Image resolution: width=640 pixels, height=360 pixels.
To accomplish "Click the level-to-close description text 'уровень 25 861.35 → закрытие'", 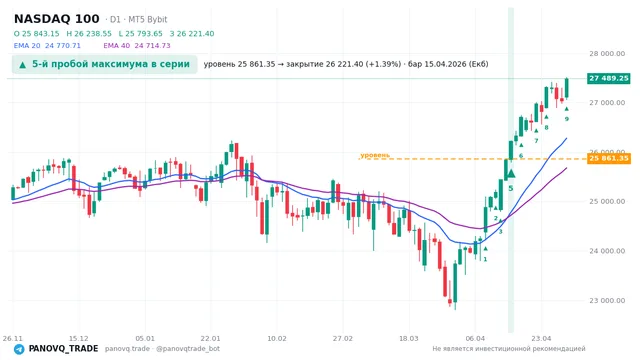I will pyautogui.click(x=263, y=64).
